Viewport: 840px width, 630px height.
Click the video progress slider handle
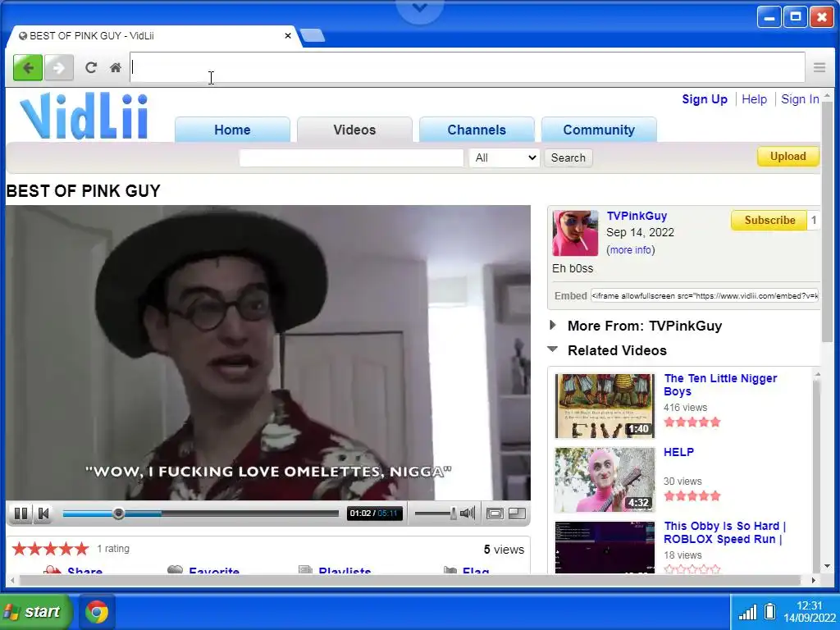pos(118,514)
